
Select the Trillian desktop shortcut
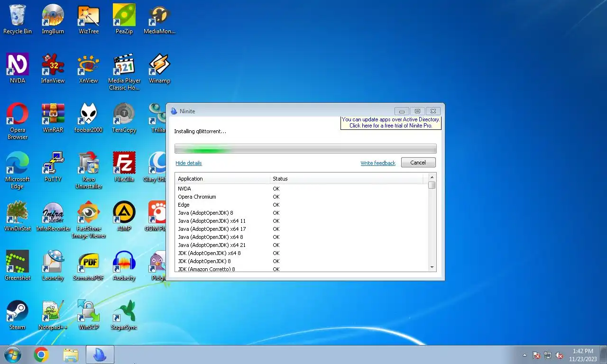[x=156, y=118]
